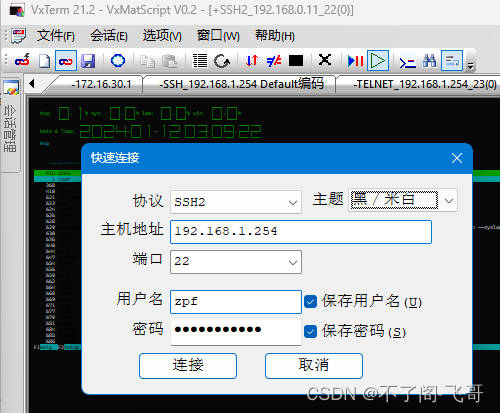Click the black lines list icon
Image resolution: width=500 pixels, height=413 pixels.
[200, 61]
